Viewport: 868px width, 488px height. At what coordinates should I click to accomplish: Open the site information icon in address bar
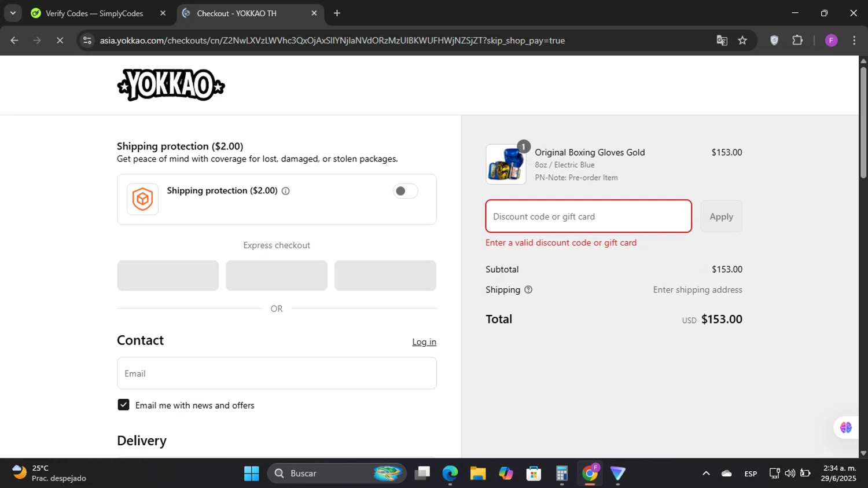(87, 41)
